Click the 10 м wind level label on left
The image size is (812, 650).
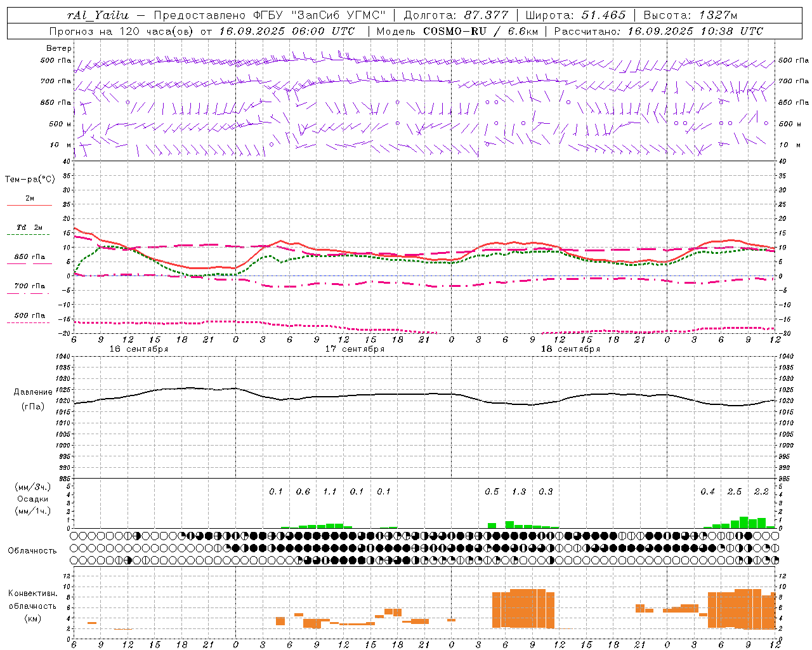coord(61,145)
